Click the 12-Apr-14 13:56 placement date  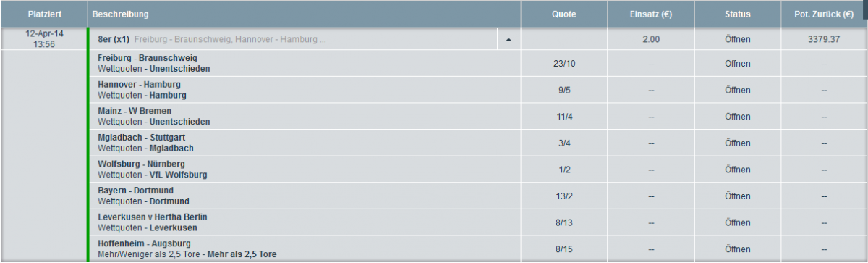pos(43,38)
